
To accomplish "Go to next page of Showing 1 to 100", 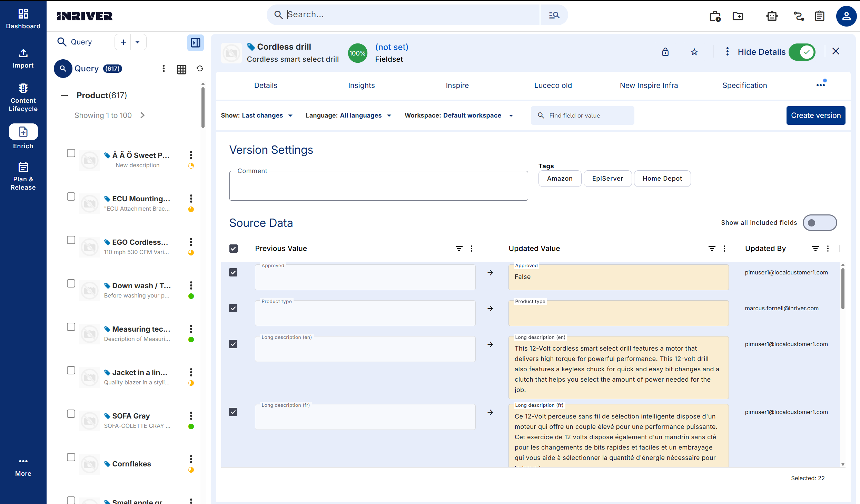I will point(142,115).
